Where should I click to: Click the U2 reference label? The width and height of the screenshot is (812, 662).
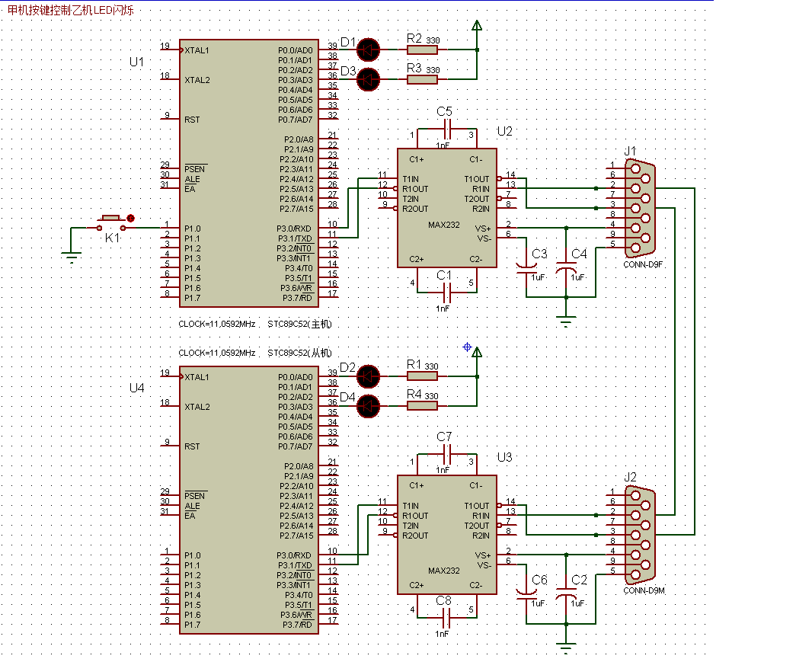point(505,131)
